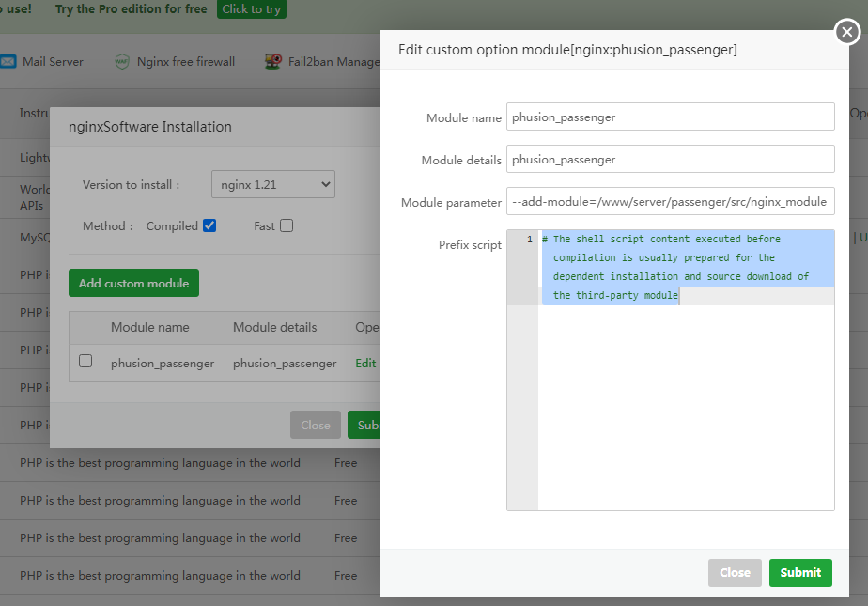Open the Nginx free firewall tab
This screenshot has height=606, width=868.
pos(186,62)
